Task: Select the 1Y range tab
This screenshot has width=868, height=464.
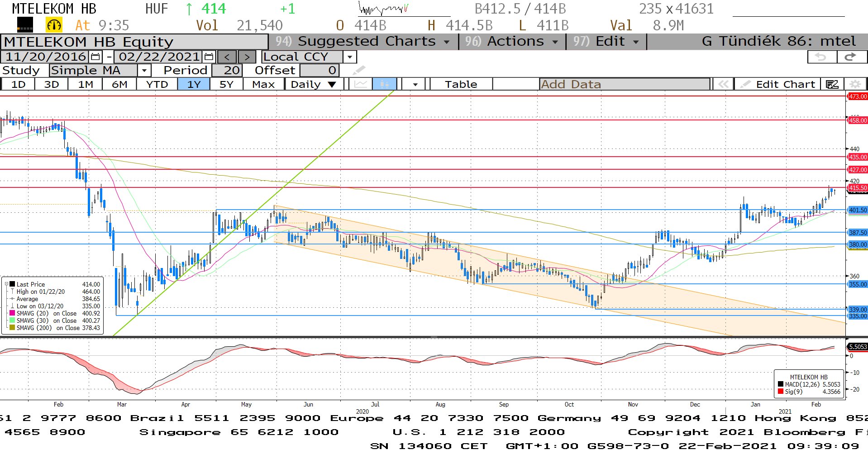Action: pyautogui.click(x=194, y=84)
